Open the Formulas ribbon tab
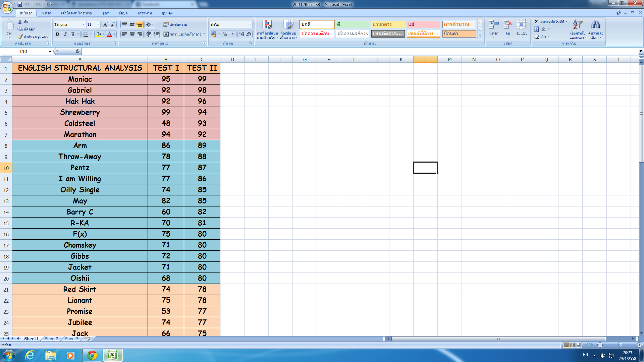Image resolution: width=644 pixels, height=362 pixels. pyautogui.click(x=105, y=13)
